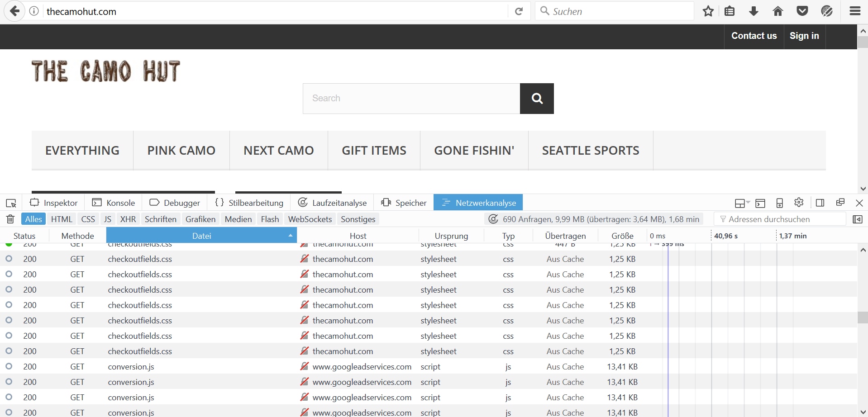Enable the XHR filter button
The width and height of the screenshot is (868, 417).
point(128,219)
